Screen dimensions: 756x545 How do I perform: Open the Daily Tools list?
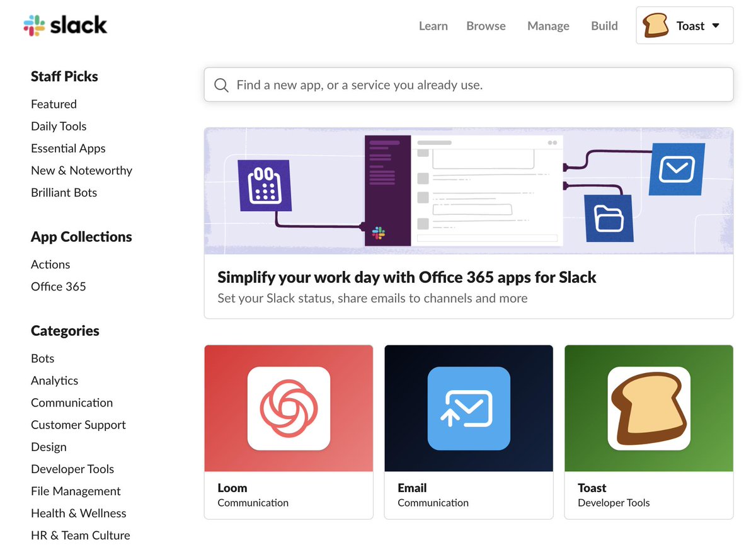[59, 126]
